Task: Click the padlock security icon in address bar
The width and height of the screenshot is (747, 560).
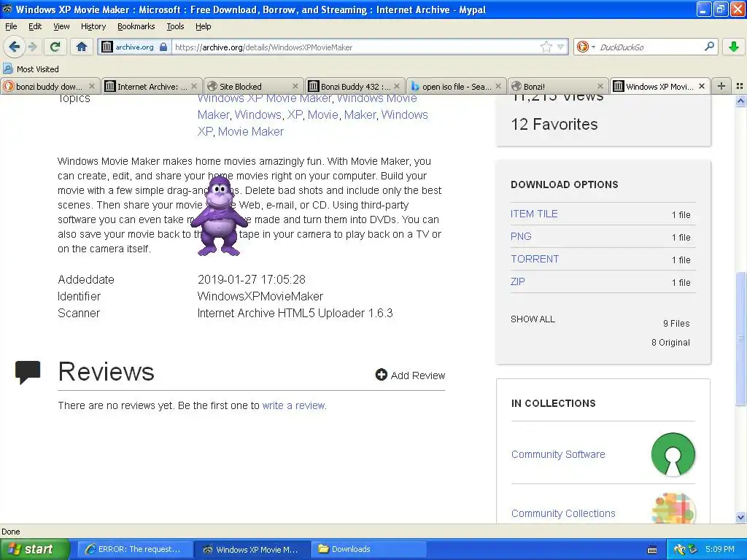Action: point(163,47)
